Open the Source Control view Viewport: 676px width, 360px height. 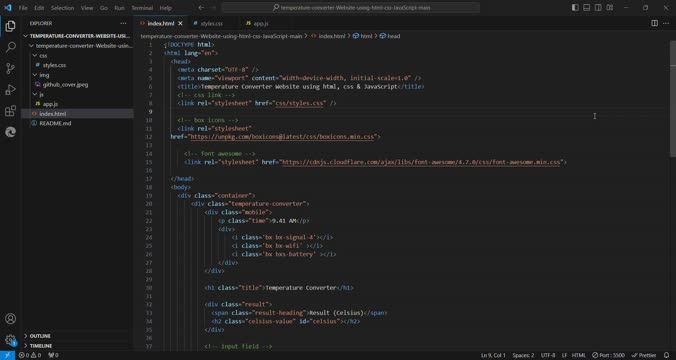point(10,68)
